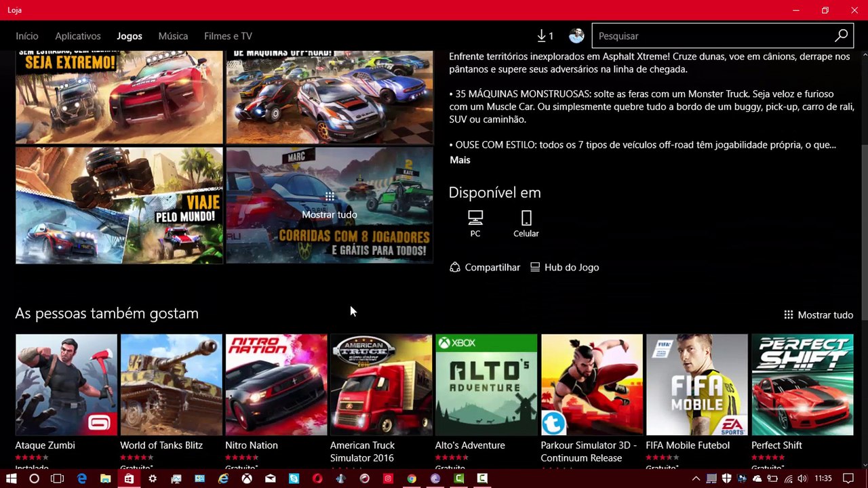Open 'Seja Extremo' screenshot thumbnail
The height and width of the screenshot is (488, 868).
(x=119, y=97)
